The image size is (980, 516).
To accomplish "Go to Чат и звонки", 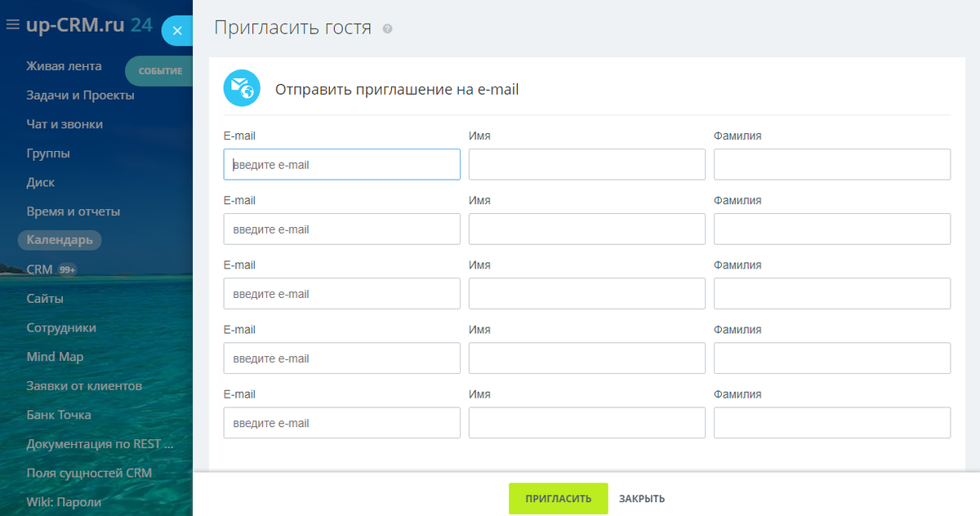I will 65,124.
